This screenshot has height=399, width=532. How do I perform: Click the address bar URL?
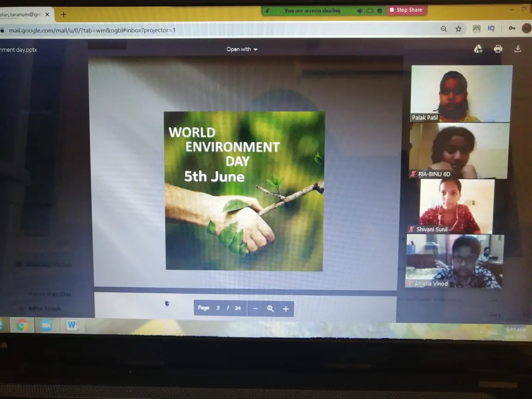[92, 30]
